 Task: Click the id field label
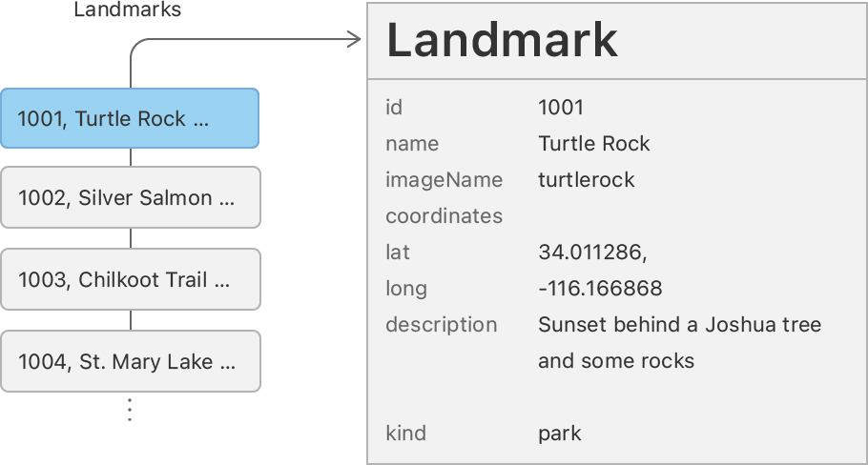(x=394, y=108)
